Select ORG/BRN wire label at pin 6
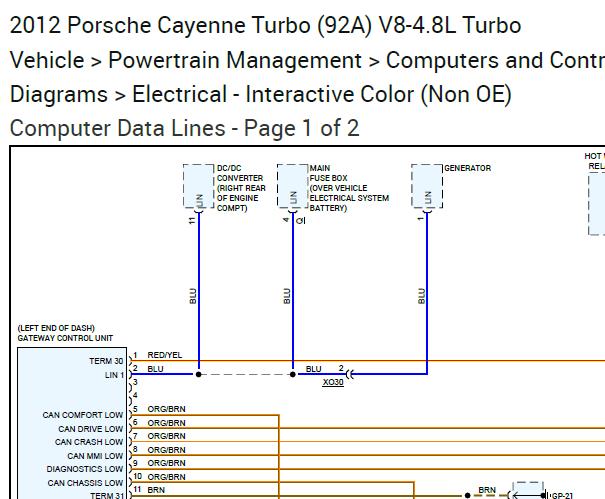 [166, 423]
